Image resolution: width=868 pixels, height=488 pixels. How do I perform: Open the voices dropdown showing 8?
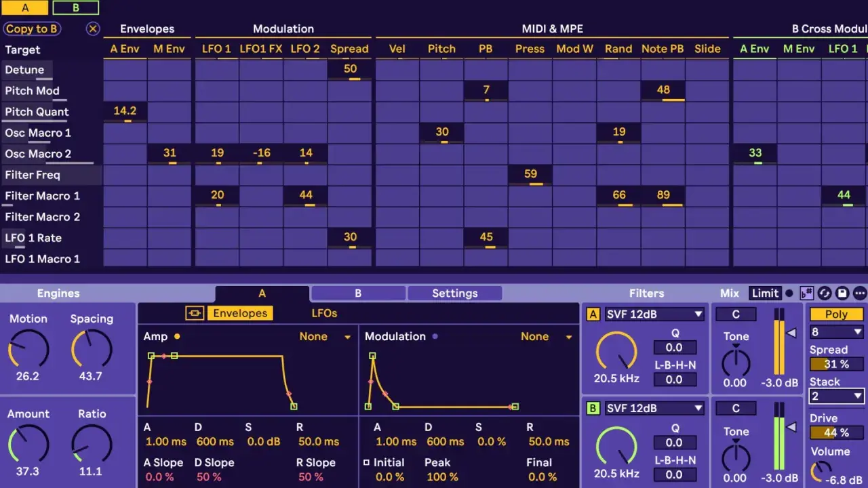(836, 332)
